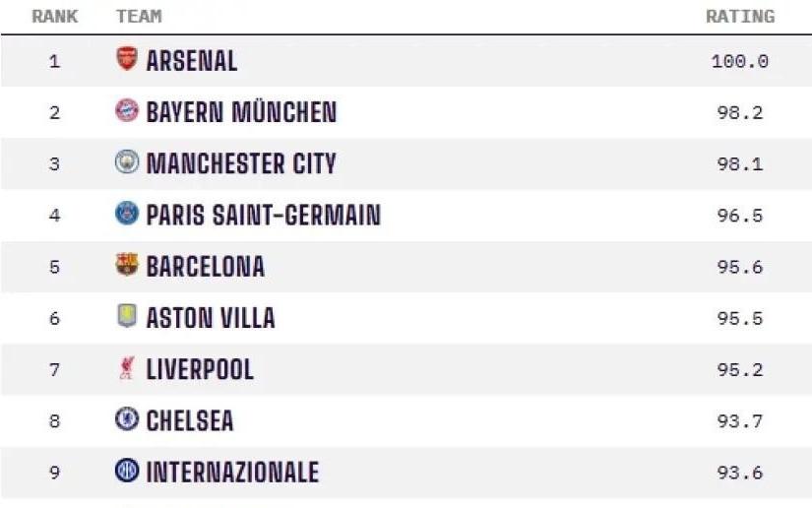Click the Bayern München club logo
The height and width of the screenshot is (508, 812).
click(x=127, y=111)
